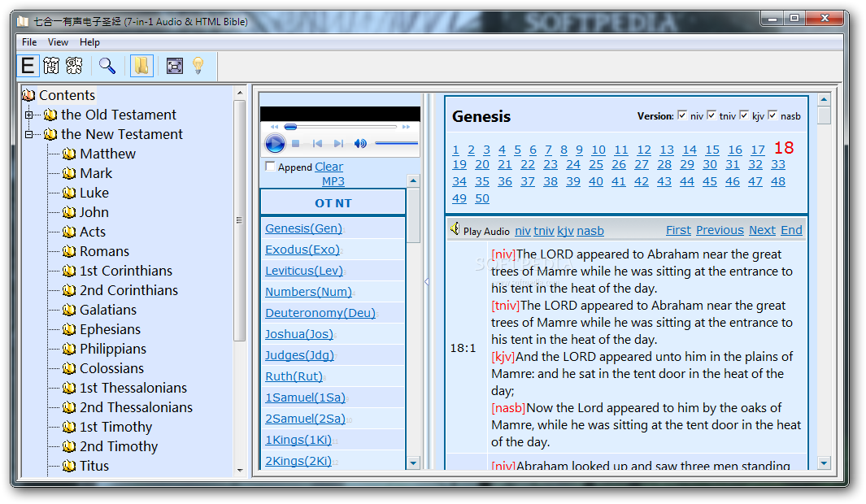Uncheck the kjv version checkbox
The image size is (866, 504).
click(x=744, y=115)
